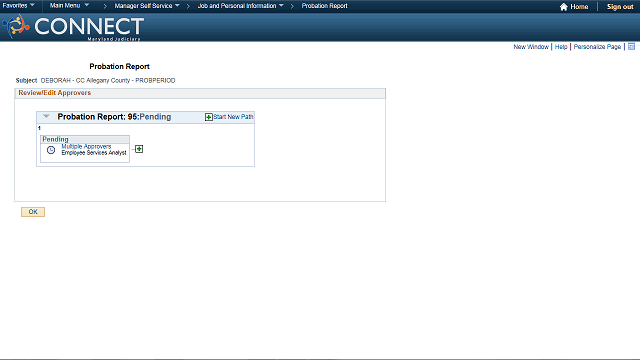
Task: Click the Probation Report: 95:Pending heading
Action: [114, 117]
